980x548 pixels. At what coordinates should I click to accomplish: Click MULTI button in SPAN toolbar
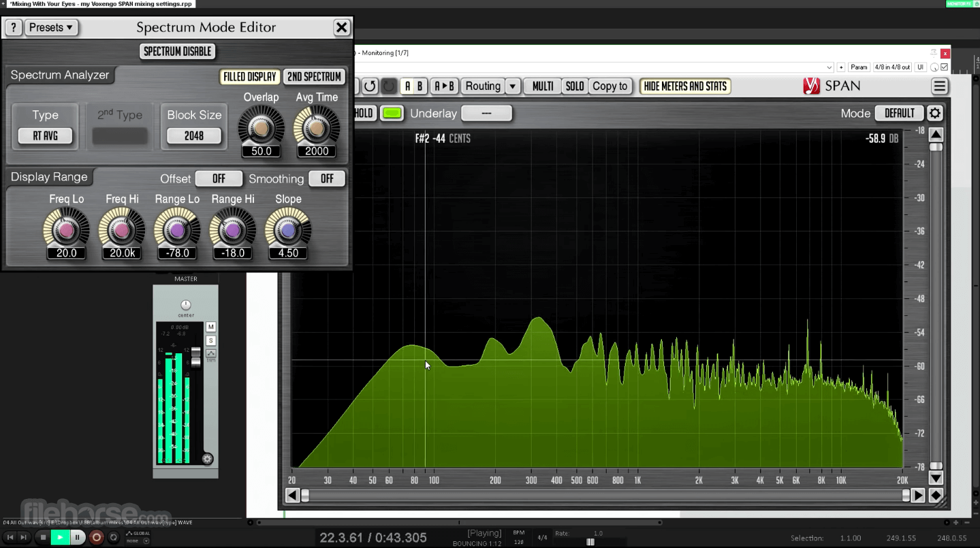tap(543, 86)
